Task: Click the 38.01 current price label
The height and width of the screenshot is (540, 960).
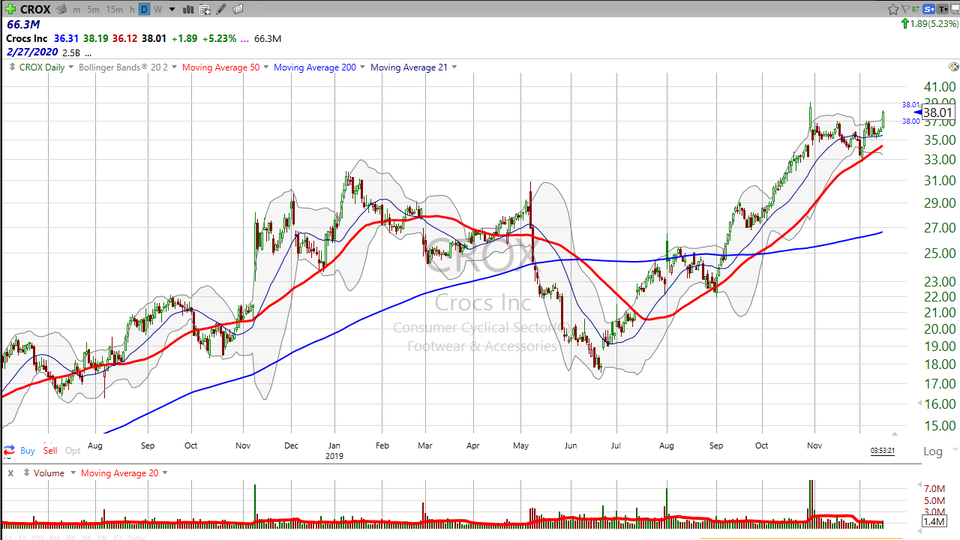Action: [938, 112]
